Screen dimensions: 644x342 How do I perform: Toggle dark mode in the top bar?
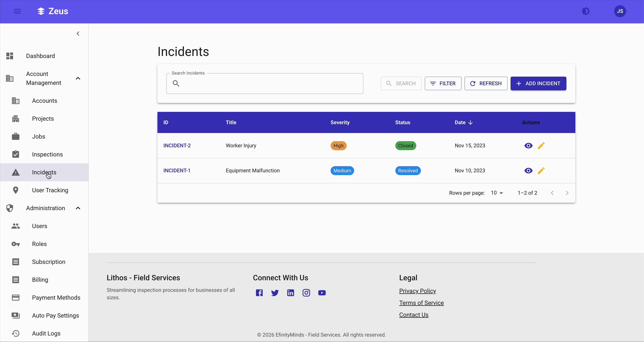pos(586,11)
